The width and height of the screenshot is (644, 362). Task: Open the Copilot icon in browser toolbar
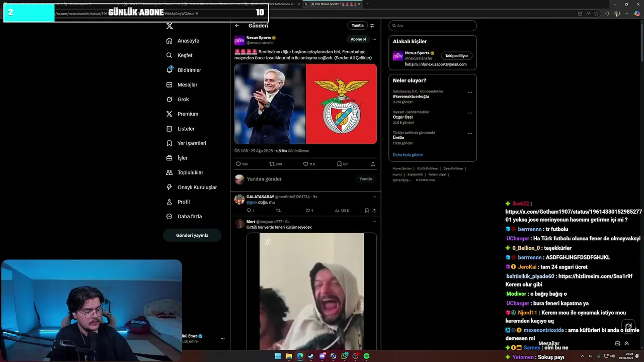637,14
